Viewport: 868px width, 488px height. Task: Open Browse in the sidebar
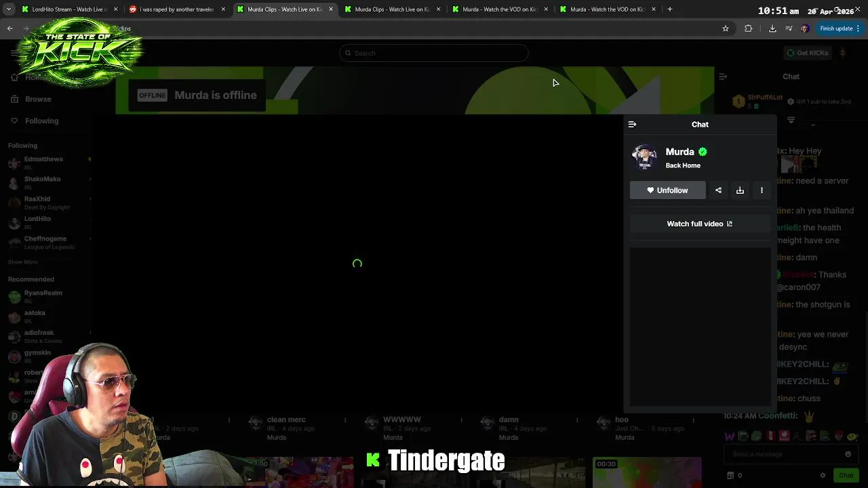pos(38,99)
